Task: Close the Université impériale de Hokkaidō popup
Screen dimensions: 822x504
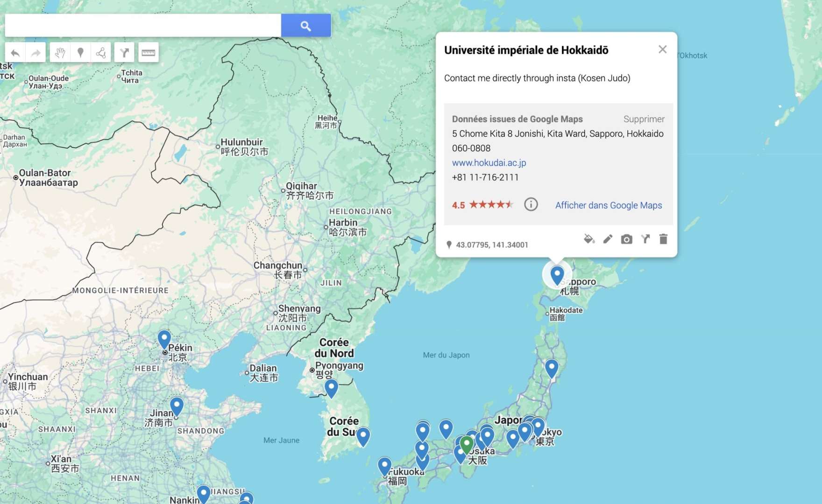Action: 662,49
